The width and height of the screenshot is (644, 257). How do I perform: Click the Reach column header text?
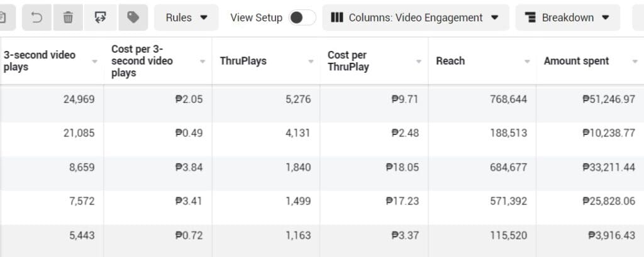click(x=450, y=61)
